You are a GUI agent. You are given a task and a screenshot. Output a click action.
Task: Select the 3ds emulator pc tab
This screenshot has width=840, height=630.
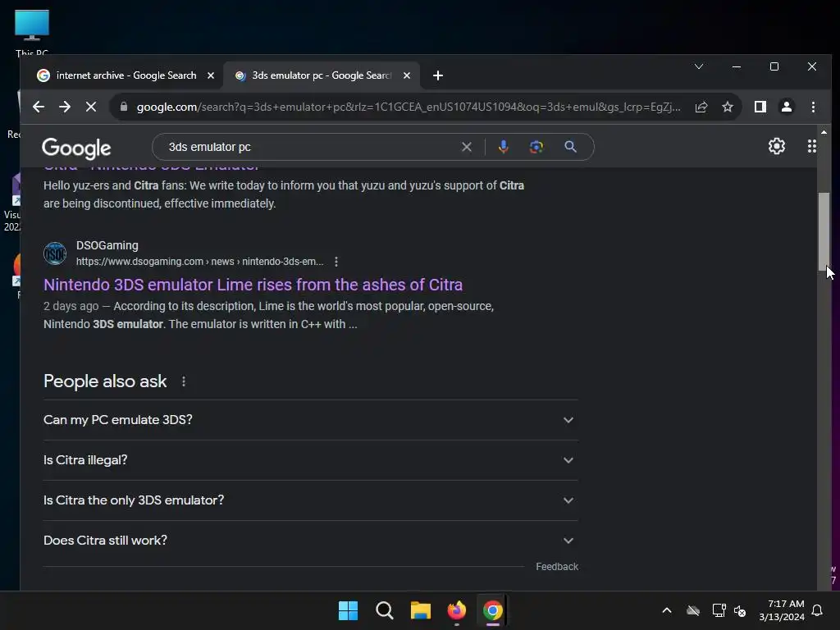[322, 75]
